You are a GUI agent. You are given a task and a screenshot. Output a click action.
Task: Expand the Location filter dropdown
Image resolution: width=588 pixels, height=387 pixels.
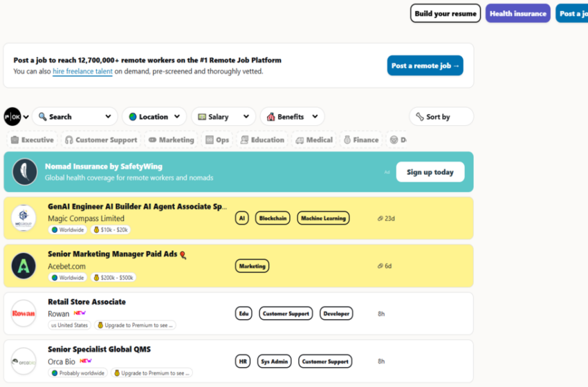[154, 117]
